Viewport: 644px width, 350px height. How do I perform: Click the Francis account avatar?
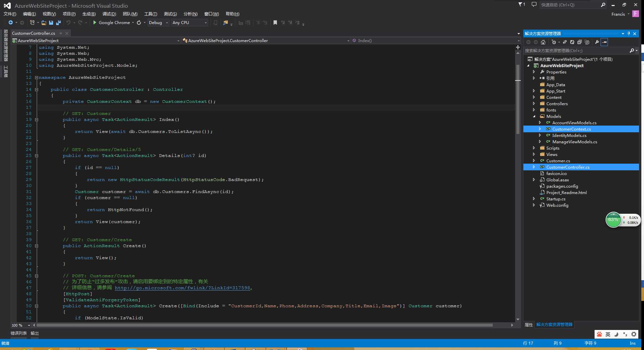636,14
